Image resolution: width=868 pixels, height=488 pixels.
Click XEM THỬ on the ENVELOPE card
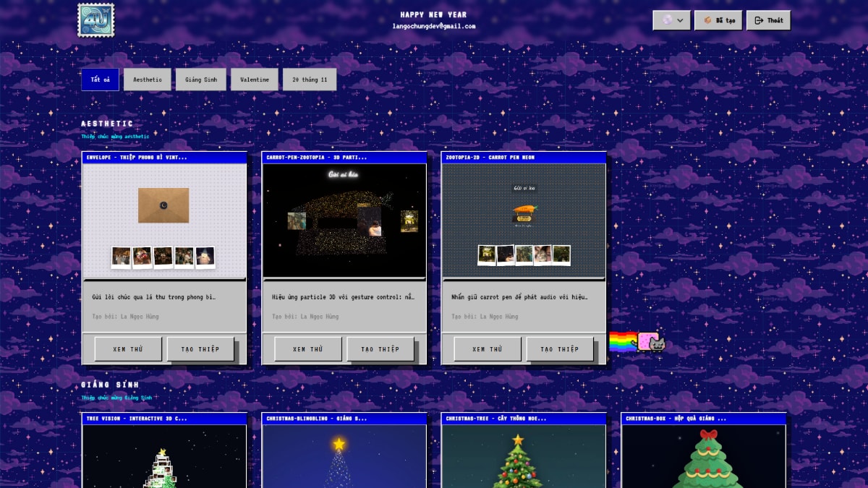(x=127, y=348)
